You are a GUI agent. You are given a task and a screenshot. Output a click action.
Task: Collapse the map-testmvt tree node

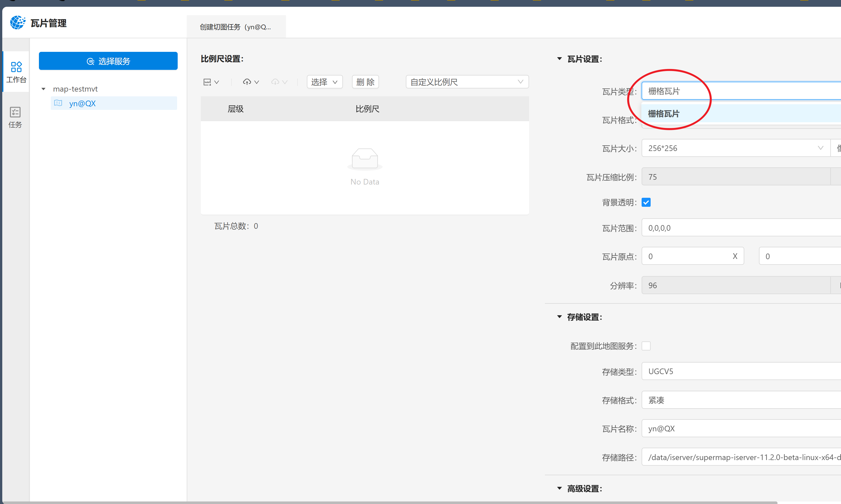43,89
